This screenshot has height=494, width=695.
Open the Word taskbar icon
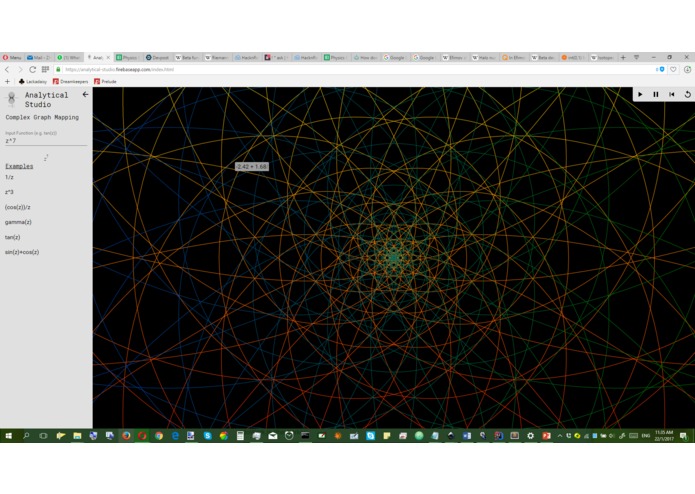(x=467, y=436)
